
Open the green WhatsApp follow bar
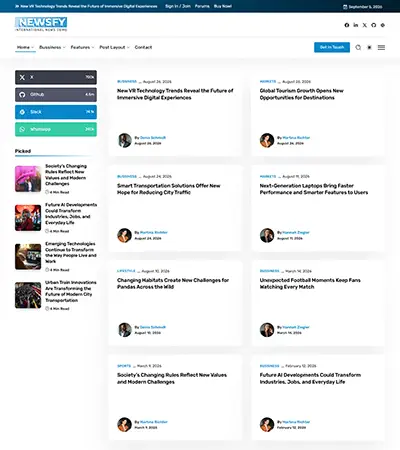point(56,129)
